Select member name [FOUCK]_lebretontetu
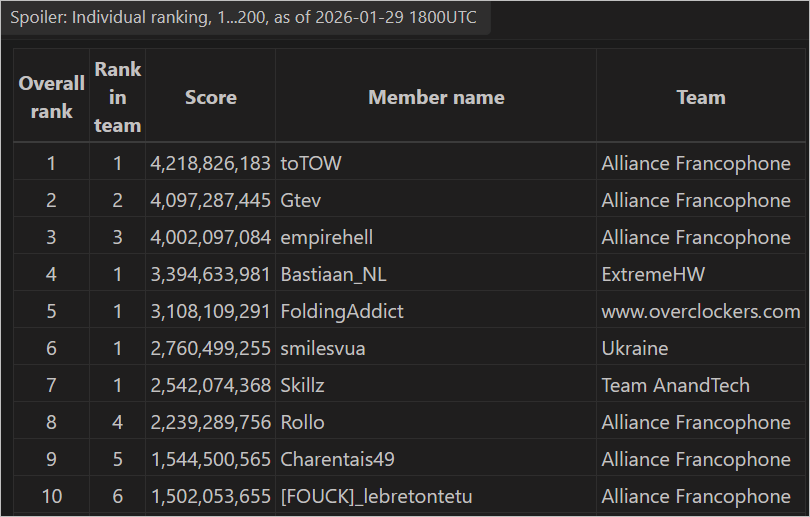 pyautogui.click(x=376, y=496)
